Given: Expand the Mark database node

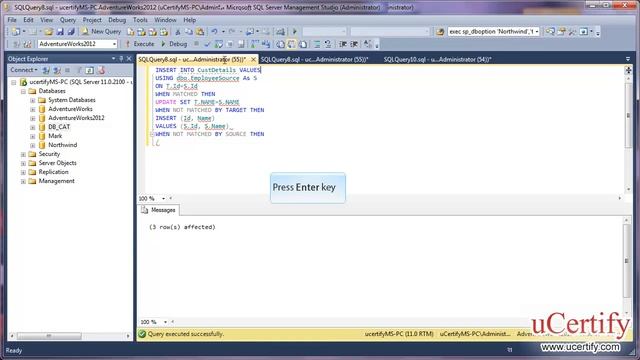Looking at the screenshot, I should 32,136.
